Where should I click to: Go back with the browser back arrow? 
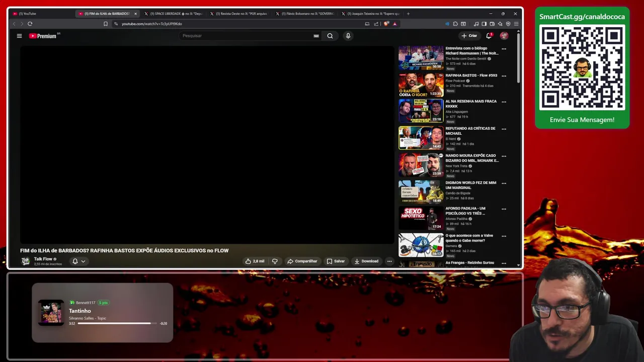[x=14, y=24]
